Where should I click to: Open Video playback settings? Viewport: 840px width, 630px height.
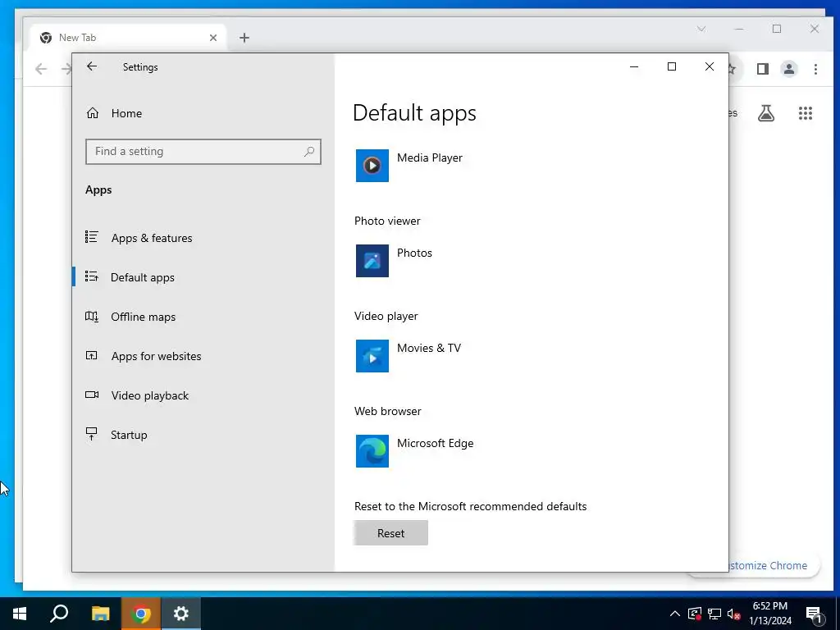[x=150, y=395]
